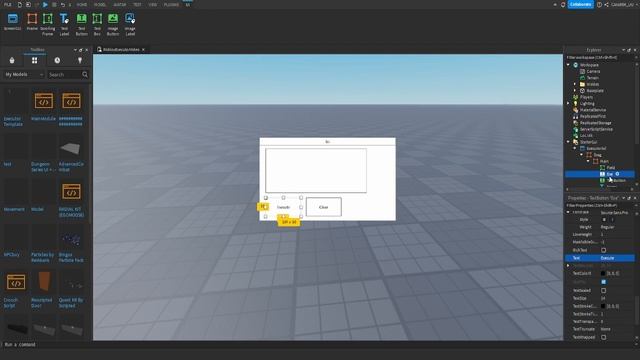The width and height of the screenshot is (640, 360).
Task: Select ServerScriptService in Explorer
Action: click(596, 129)
